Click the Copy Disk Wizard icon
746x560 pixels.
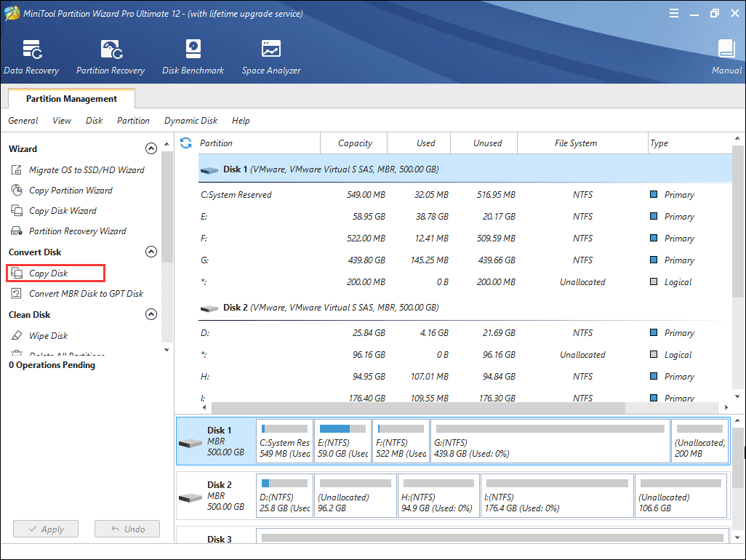(17, 211)
